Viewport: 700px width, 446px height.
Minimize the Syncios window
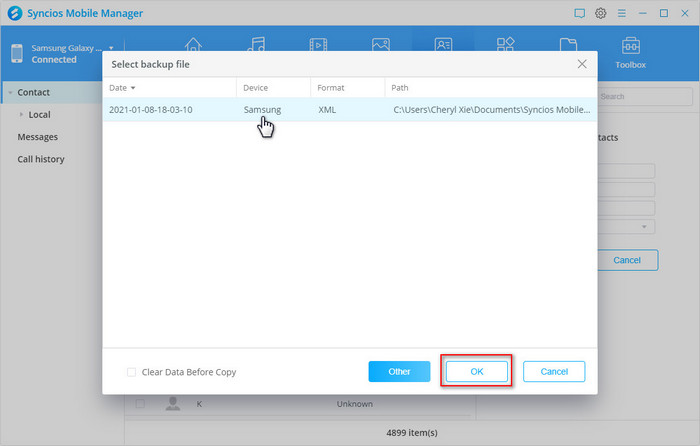pos(642,13)
